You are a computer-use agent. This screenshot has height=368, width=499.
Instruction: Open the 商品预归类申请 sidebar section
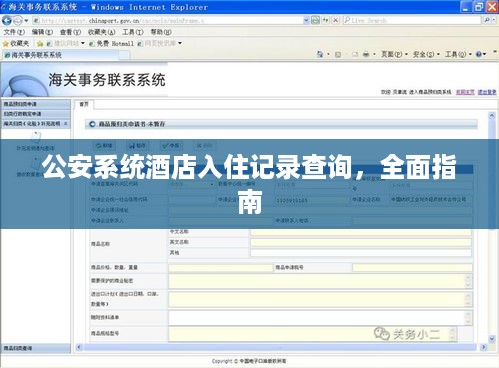click(x=36, y=104)
